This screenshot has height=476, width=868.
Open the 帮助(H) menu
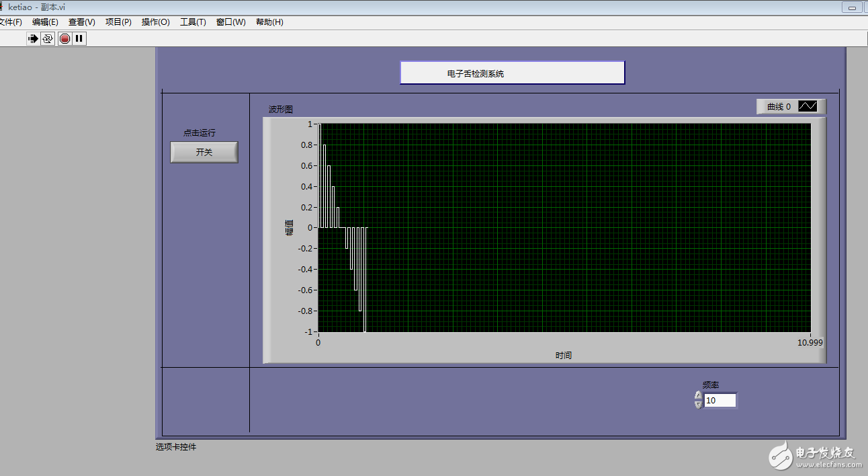(269, 22)
